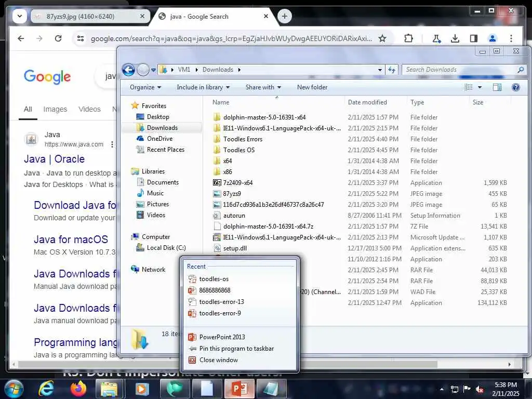
Task: Open address bar history dropdown
Action: (x=380, y=70)
